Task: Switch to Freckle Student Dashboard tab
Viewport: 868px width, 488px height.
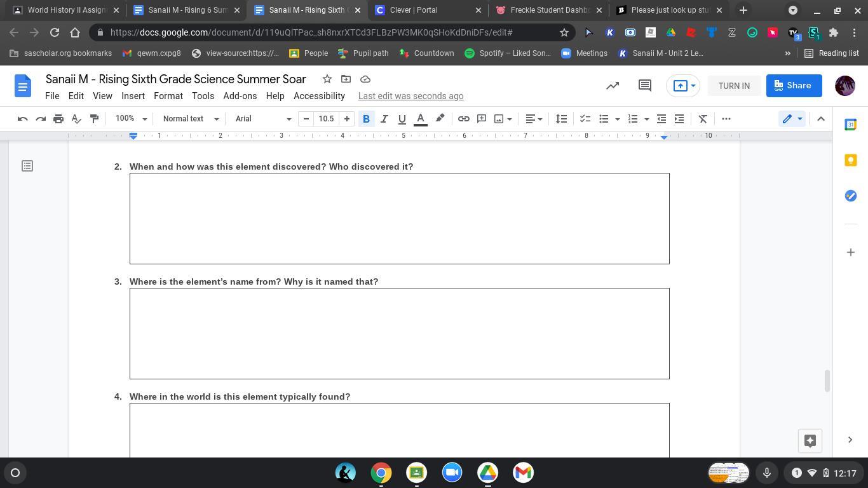Action: (549, 10)
